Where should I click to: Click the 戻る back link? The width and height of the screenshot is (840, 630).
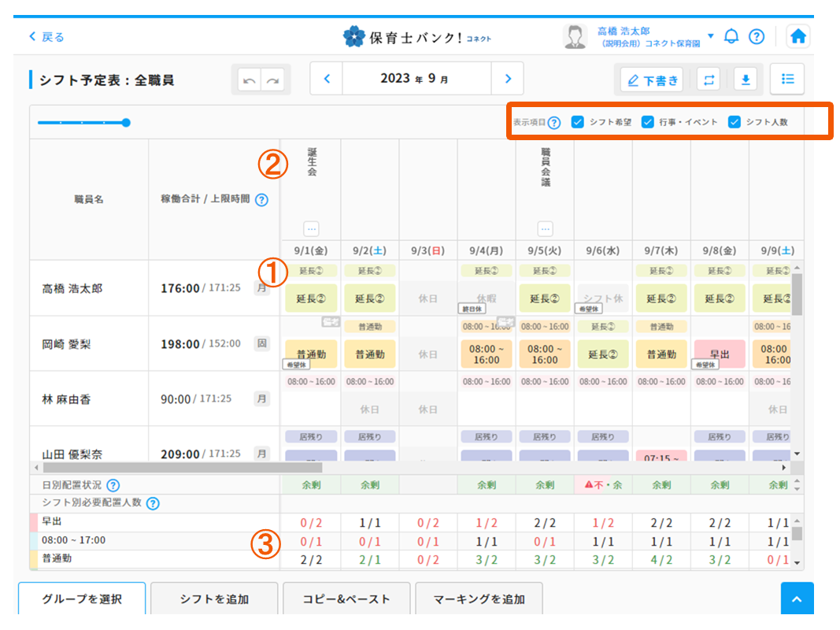pos(46,37)
